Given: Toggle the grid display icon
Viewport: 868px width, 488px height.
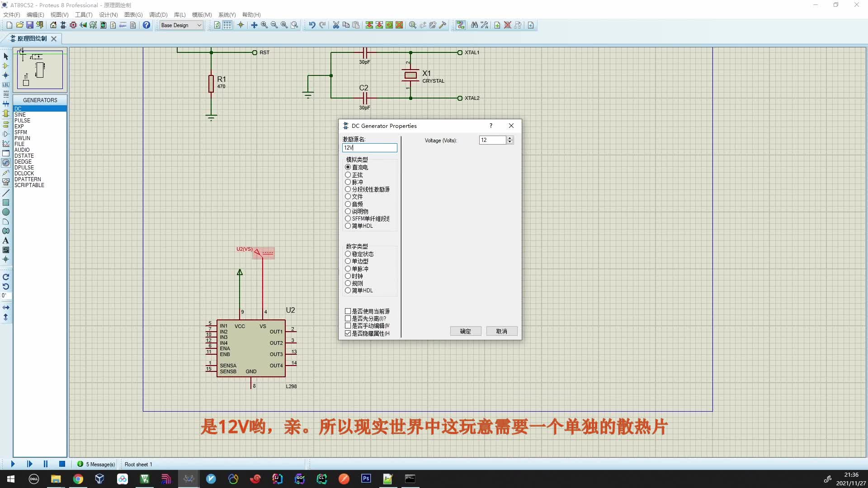Looking at the screenshot, I should tap(227, 25).
